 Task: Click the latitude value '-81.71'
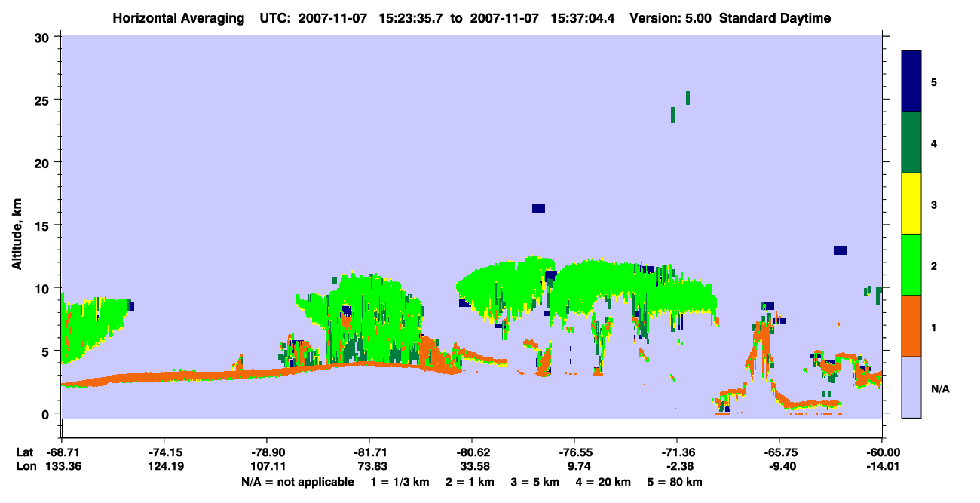pyautogui.click(x=369, y=452)
